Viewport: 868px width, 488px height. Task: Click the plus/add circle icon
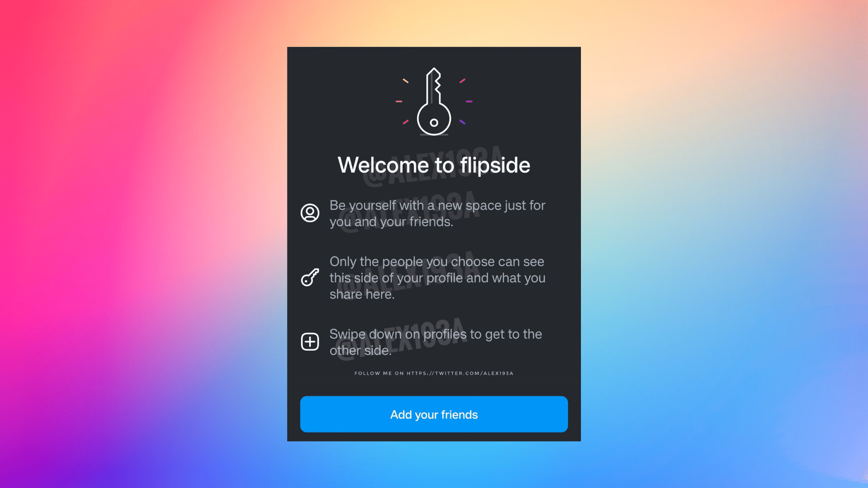309,342
